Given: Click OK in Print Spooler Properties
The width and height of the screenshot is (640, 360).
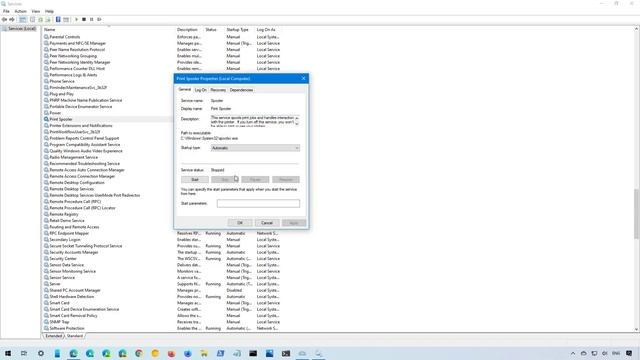Looking at the screenshot, I should pos(240,223).
